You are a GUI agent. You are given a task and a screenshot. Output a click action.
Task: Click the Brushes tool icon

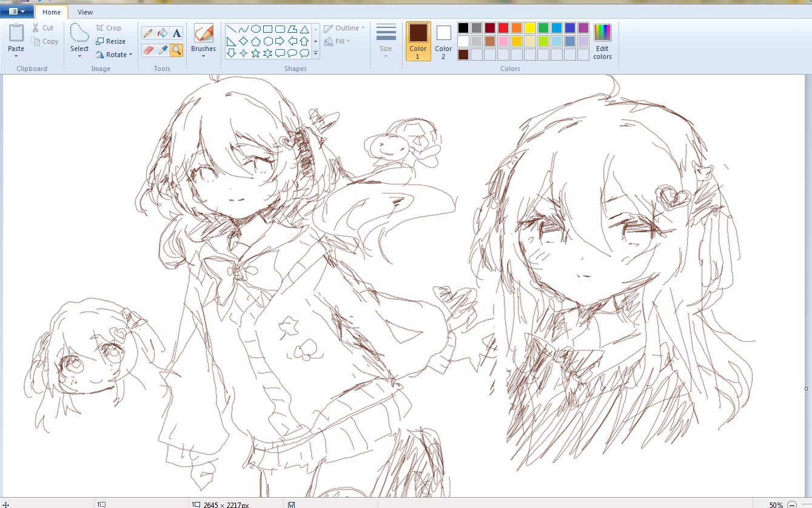coord(203,33)
